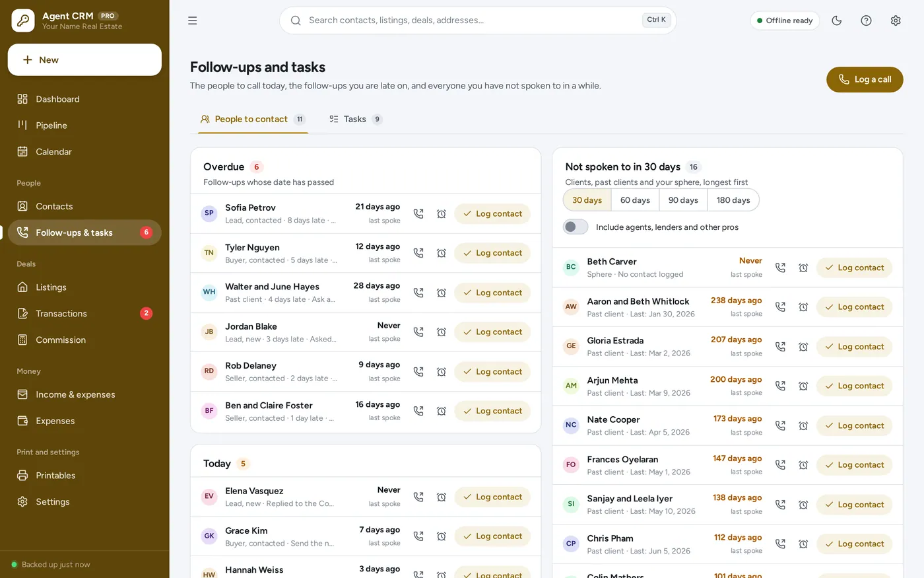This screenshot has width=924, height=578.
Task: Switch to dark mode with moon icon
Action: point(837,20)
